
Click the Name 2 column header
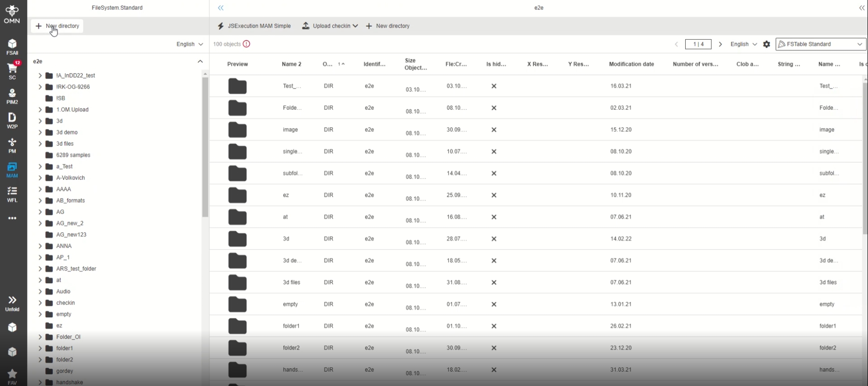click(x=291, y=64)
